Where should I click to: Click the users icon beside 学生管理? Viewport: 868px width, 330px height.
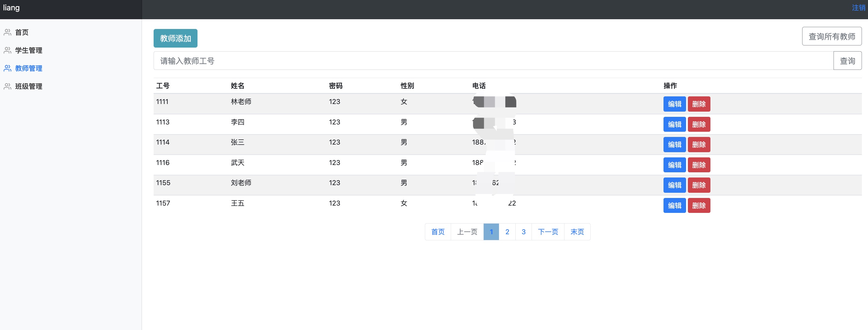[x=7, y=50]
